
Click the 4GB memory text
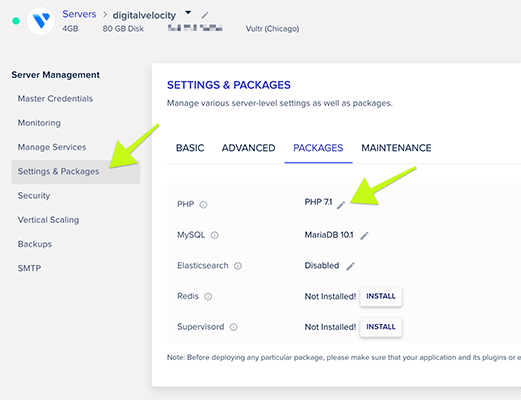pos(70,29)
